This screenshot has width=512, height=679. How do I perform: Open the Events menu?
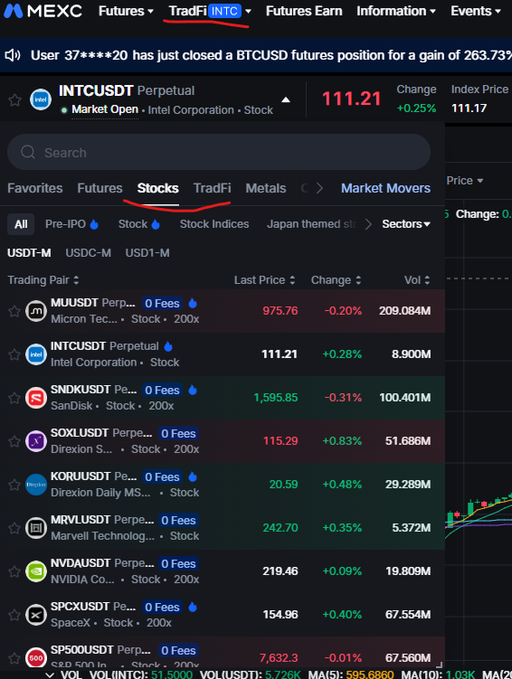coord(476,11)
